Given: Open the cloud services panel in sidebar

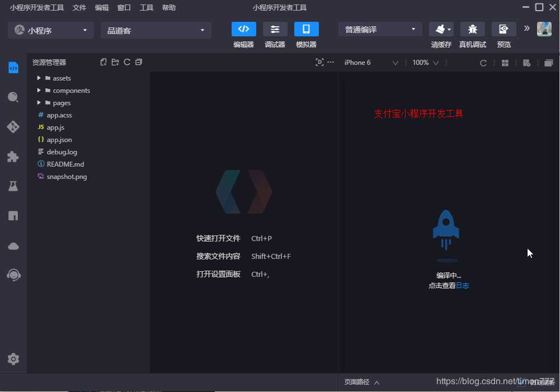Looking at the screenshot, I should point(13,246).
